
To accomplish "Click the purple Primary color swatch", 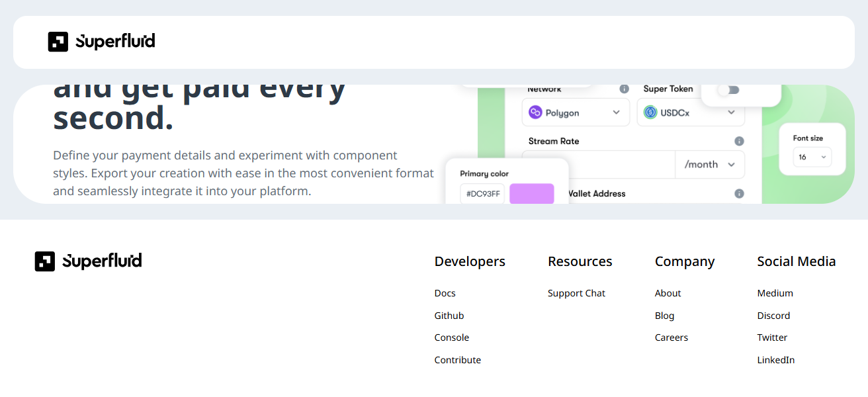I will pyautogui.click(x=531, y=194).
